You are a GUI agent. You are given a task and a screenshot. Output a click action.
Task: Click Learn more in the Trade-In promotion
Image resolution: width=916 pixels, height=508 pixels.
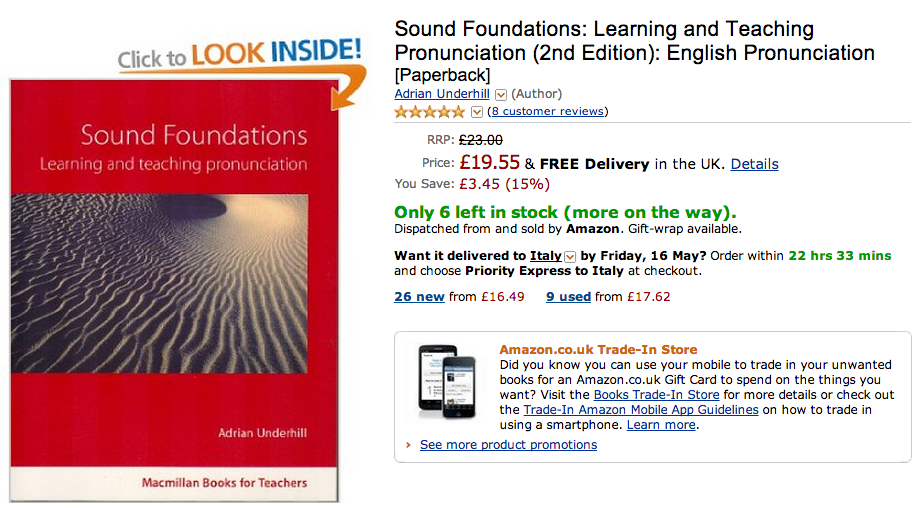[661, 424]
